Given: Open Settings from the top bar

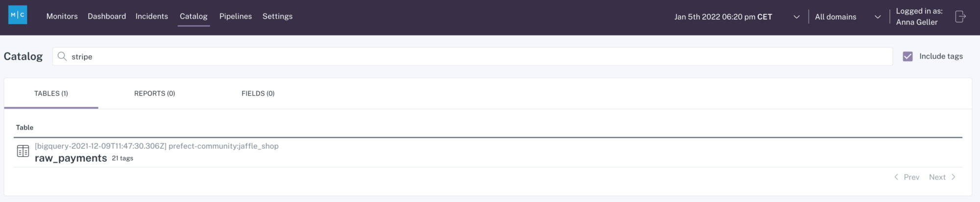Looking at the screenshot, I should [x=277, y=16].
